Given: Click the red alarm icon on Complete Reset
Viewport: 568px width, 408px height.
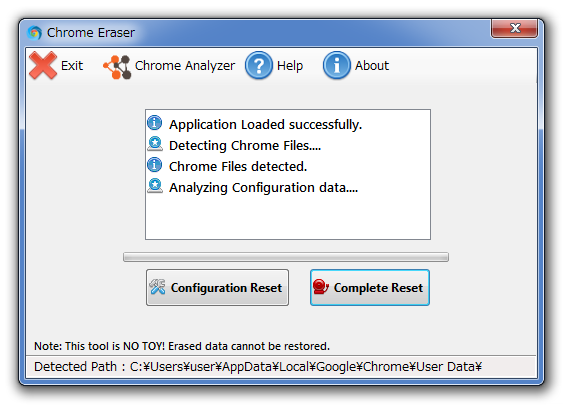Looking at the screenshot, I should coord(321,287).
